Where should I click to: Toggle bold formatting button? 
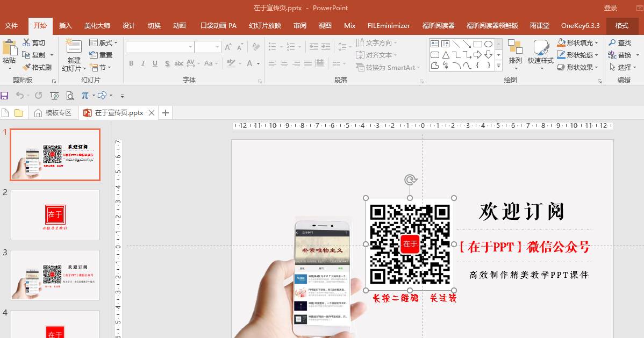131,63
